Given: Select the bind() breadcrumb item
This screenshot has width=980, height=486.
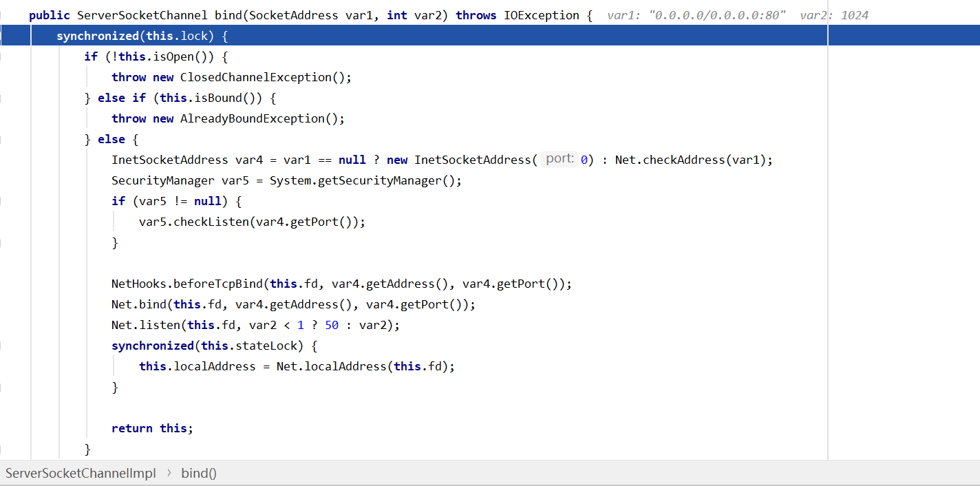Looking at the screenshot, I should pos(199,473).
